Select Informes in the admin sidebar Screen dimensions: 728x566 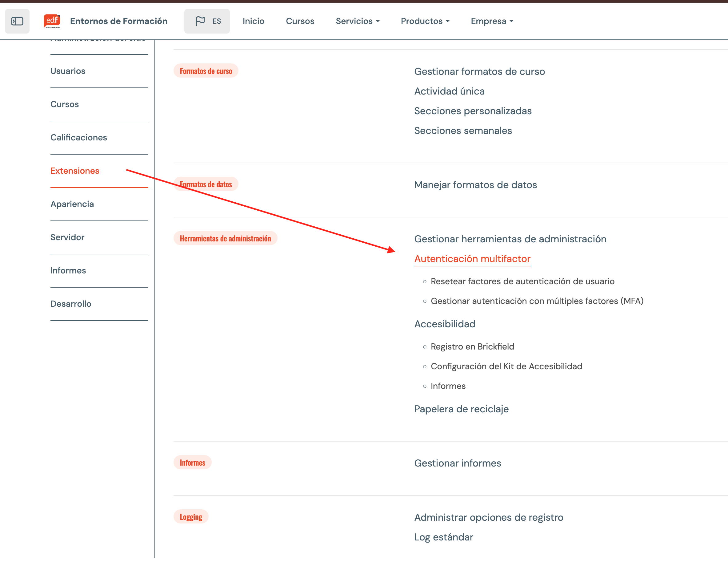68,270
